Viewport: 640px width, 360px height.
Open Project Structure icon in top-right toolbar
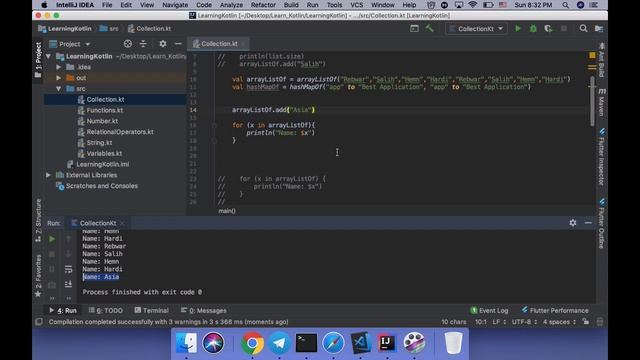pos(599,29)
